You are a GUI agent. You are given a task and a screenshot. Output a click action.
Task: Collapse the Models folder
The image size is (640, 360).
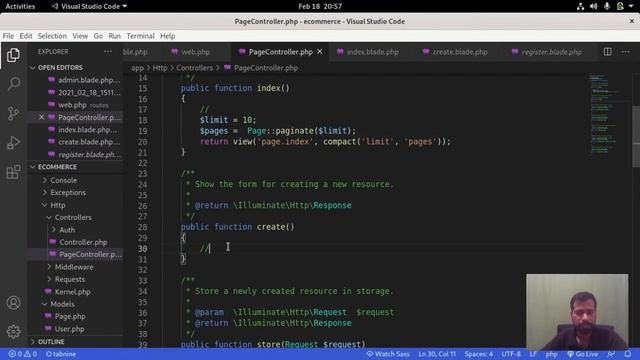pyautogui.click(x=62, y=304)
